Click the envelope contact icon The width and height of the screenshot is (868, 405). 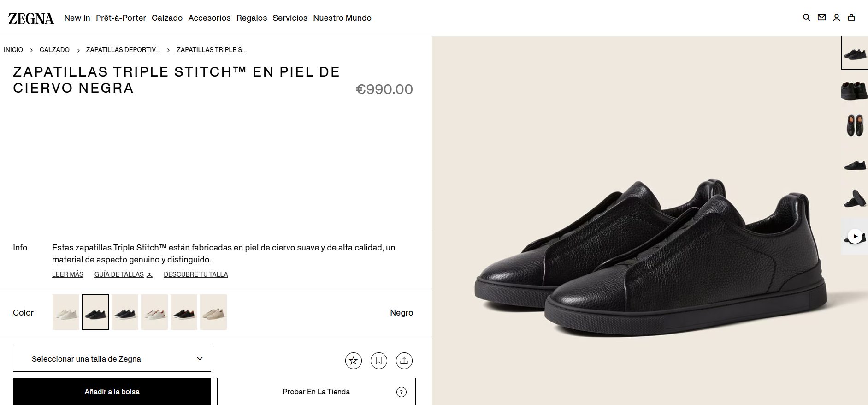click(821, 18)
